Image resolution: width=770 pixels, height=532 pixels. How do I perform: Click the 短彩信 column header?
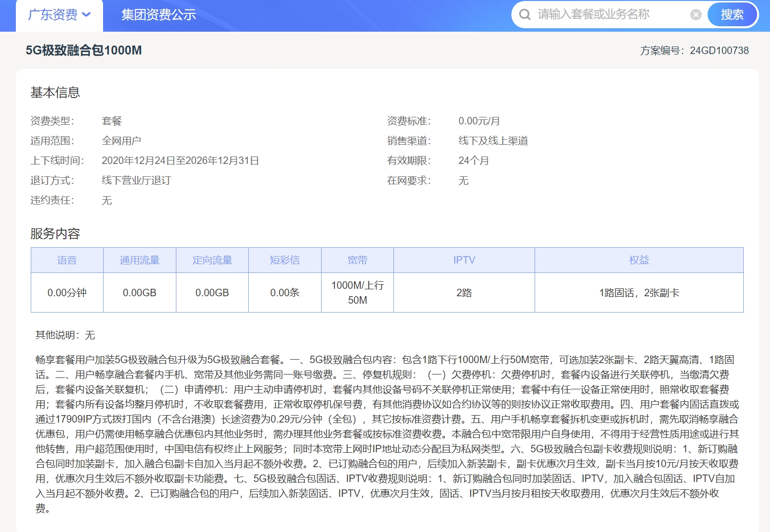click(x=285, y=260)
